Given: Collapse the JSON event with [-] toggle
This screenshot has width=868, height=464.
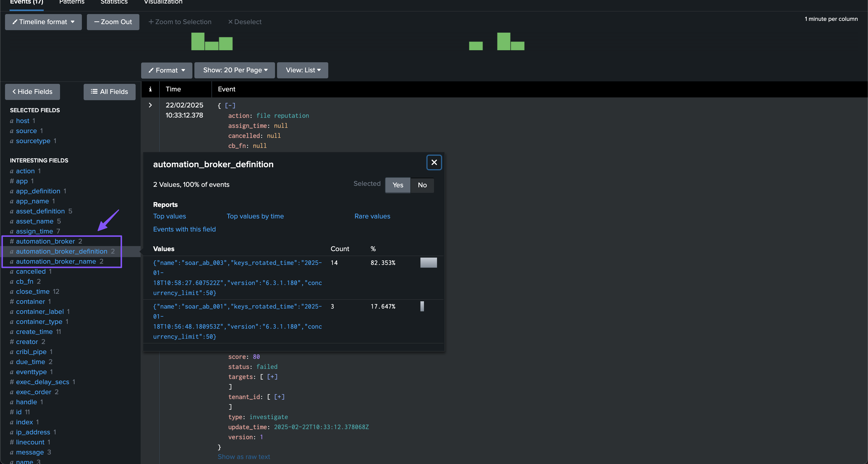Looking at the screenshot, I should 230,105.
